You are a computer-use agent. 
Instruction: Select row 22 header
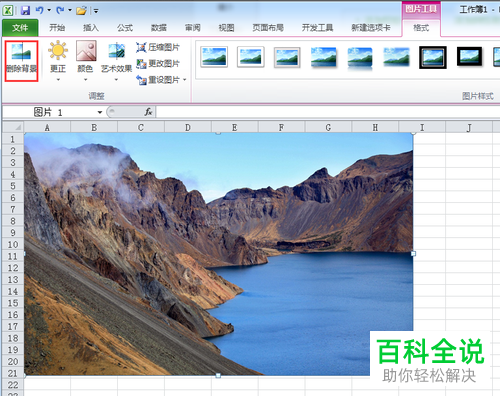coord(13,385)
